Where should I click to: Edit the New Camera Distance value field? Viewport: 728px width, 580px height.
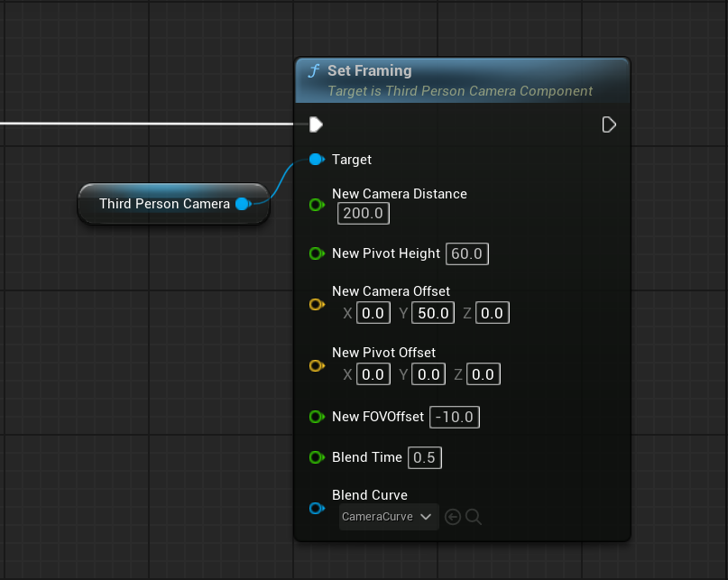(x=364, y=214)
